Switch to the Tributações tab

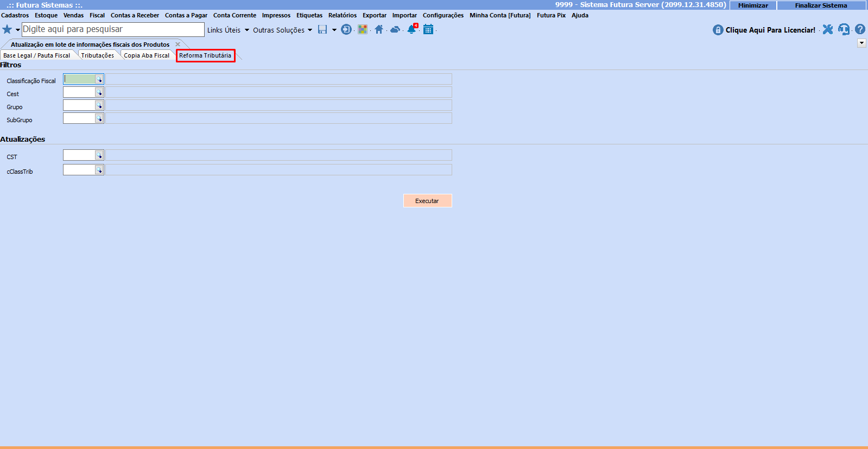point(98,55)
